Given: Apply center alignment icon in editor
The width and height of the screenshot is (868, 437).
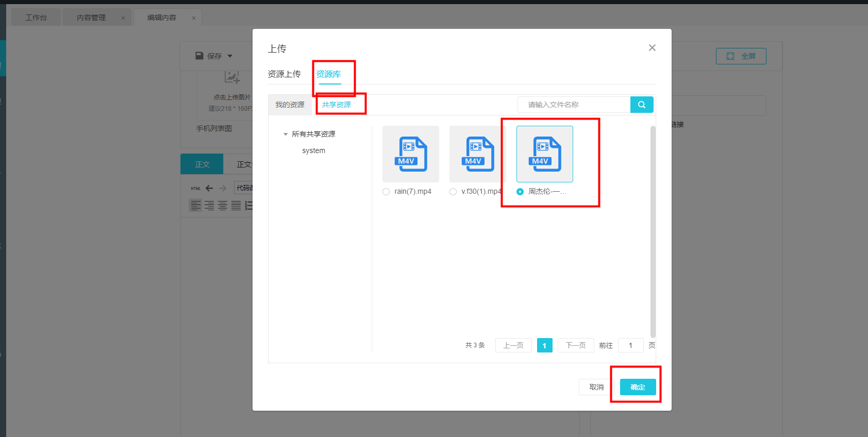Looking at the screenshot, I should pos(223,206).
